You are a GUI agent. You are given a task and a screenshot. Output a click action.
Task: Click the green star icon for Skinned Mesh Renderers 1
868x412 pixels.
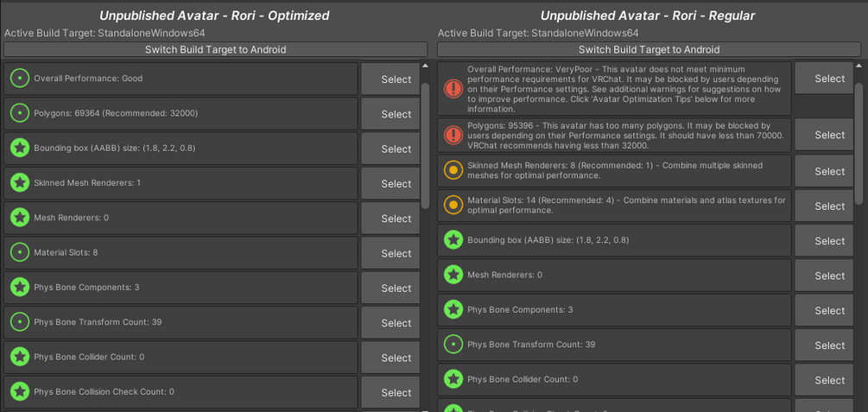pos(20,183)
